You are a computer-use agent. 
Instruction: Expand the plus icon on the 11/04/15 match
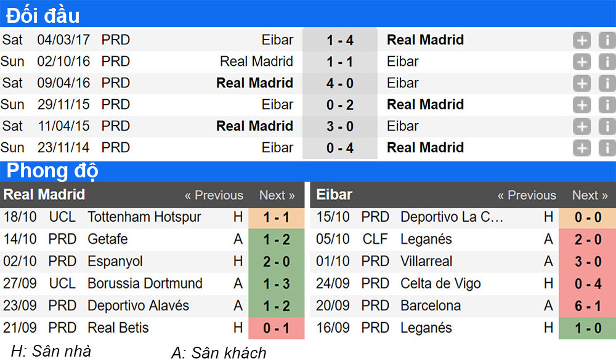click(x=582, y=127)
